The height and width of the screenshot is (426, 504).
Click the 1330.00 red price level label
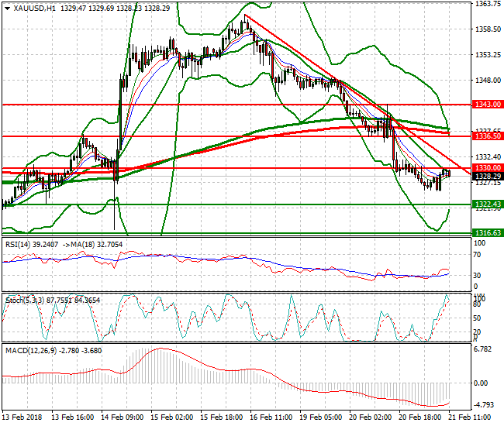488,168
